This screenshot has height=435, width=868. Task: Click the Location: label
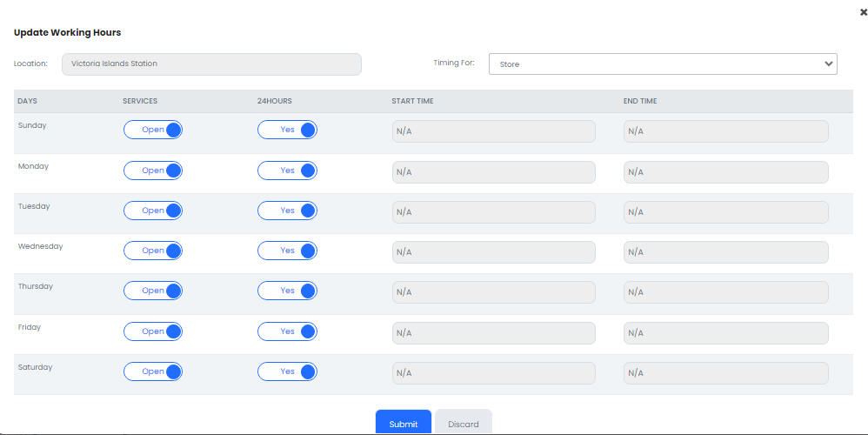point(30,64)
